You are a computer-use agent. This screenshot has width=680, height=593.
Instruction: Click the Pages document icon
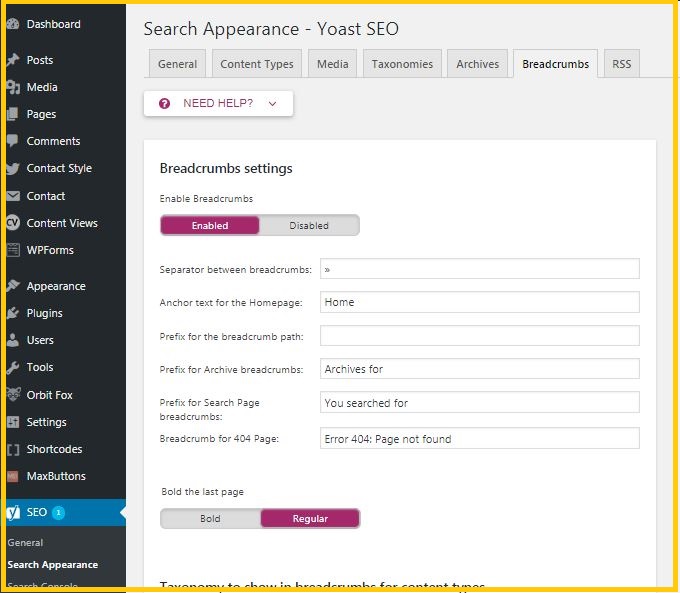pos(13,114)
